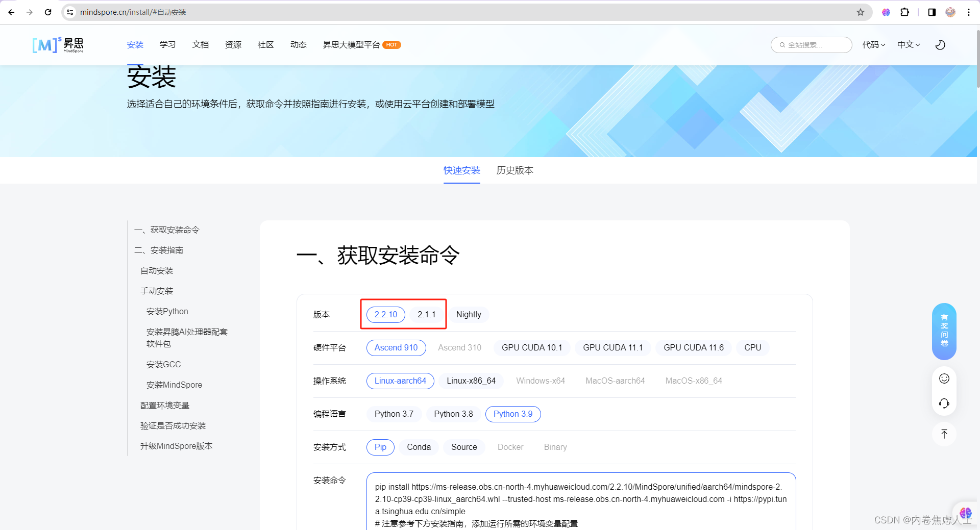Open 验证是否成功安装 sidebar item

(173, 426)
